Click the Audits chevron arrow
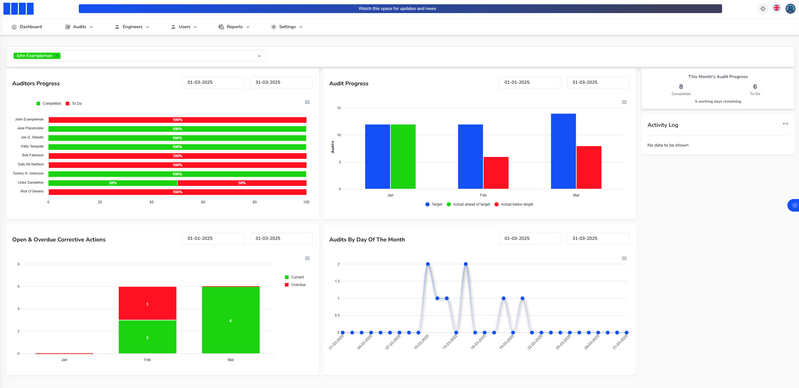Screen dimensions: 799x388 [x=91, y=27]
